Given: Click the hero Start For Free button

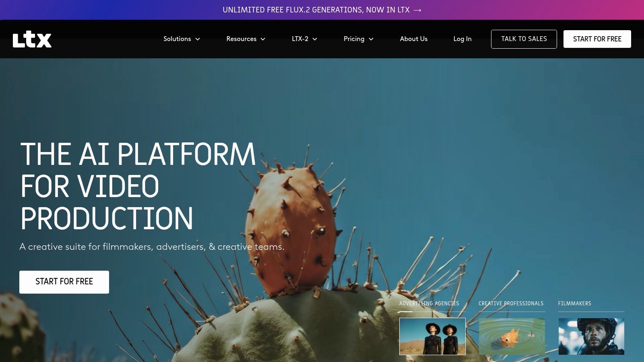Looking at the screenshot, I should tap(64, 282).
